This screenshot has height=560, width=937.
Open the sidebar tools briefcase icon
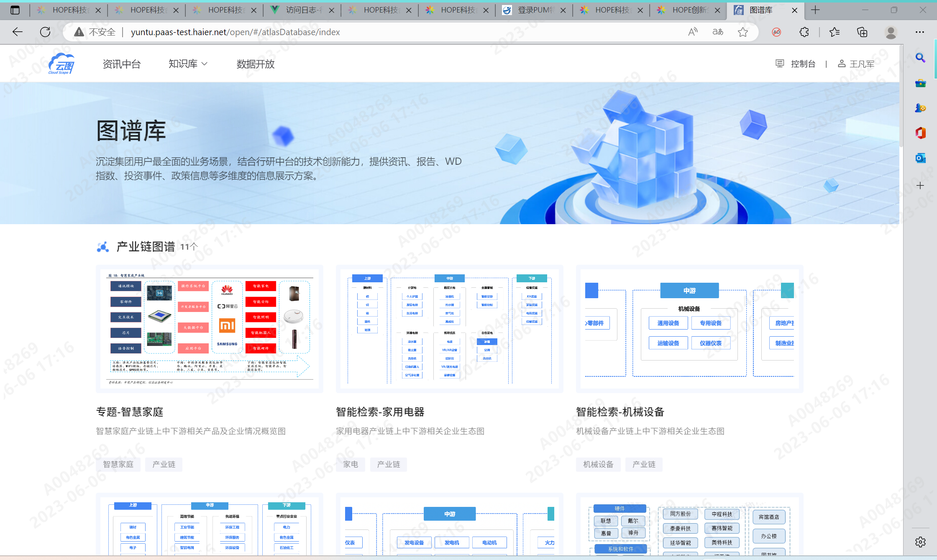pos(920,83)
